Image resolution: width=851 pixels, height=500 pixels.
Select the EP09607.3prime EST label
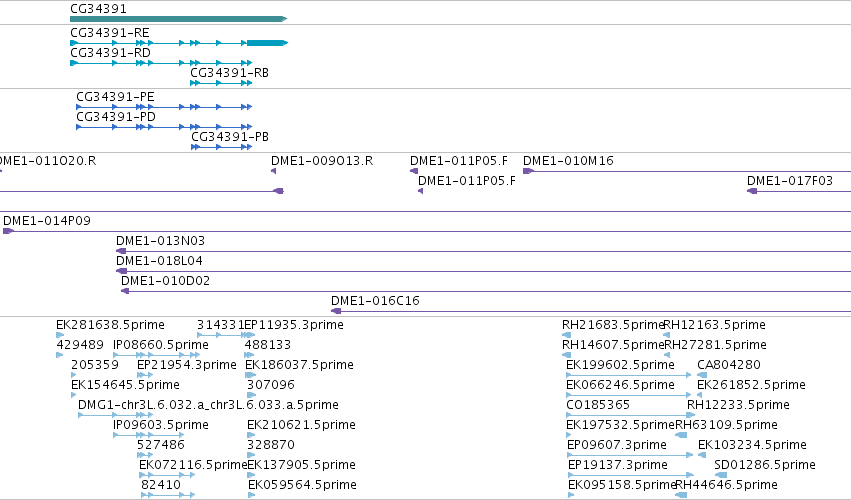click(617, 445)
